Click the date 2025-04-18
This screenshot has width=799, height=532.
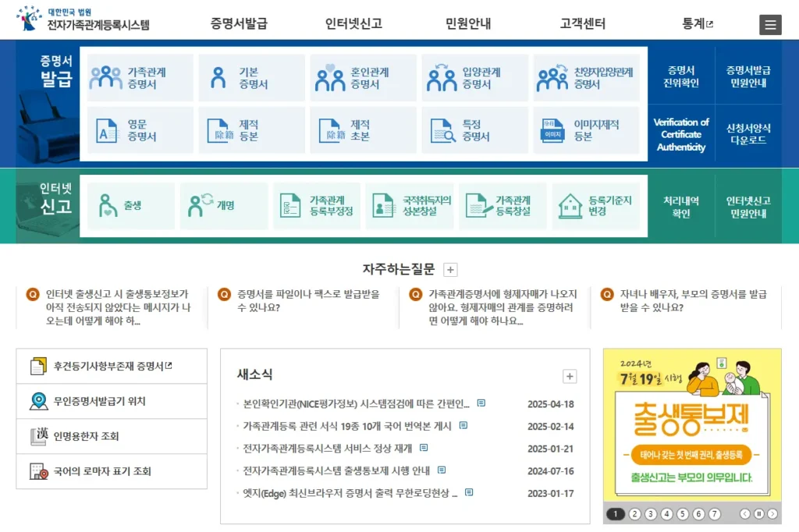[x=550, y=404]
